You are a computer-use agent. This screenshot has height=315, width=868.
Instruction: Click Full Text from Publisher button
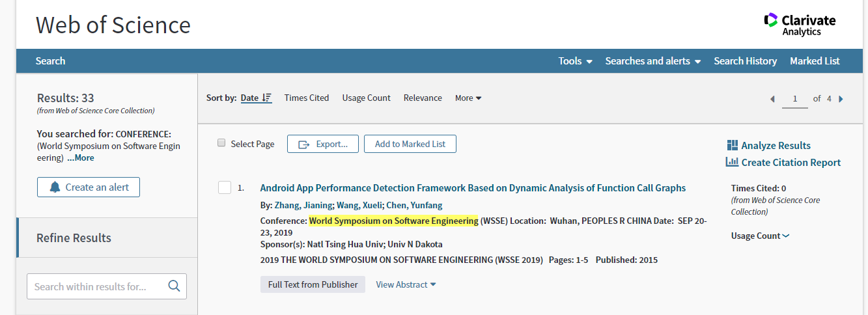tap(313, 284)
